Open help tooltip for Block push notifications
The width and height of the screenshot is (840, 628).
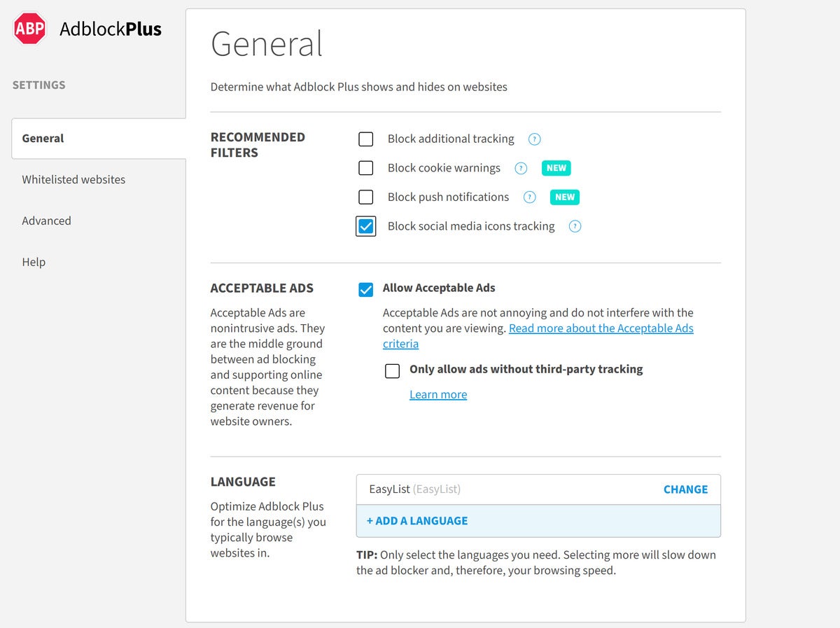(x=530, y=197)
